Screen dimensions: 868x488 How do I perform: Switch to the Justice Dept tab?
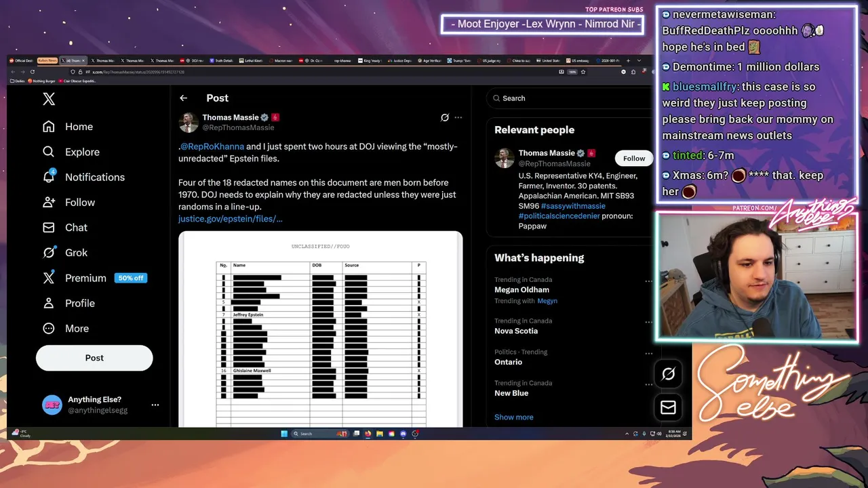coord(399,60)
